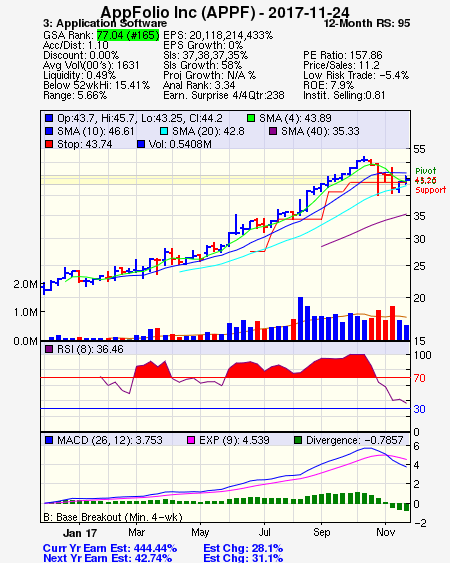Click the Divergence: -0.7857 legend text
The image size is (450, 563).
click(355, 440)
